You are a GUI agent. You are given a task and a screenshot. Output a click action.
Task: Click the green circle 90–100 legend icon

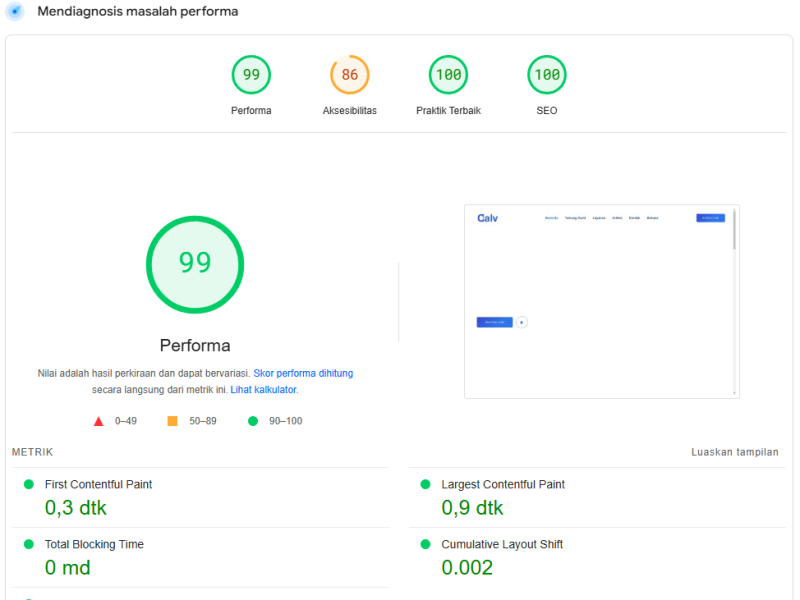pyautogui.click(x=252, y=421)
